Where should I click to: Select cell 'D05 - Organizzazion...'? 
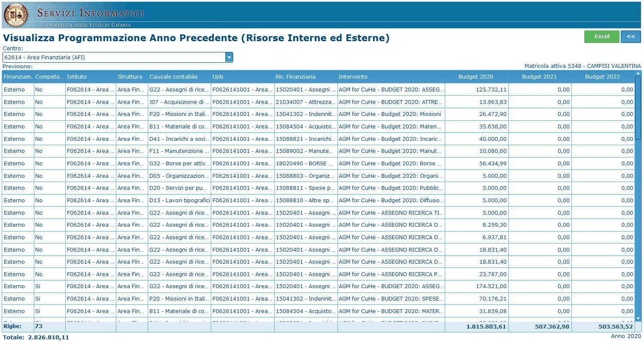179,176
